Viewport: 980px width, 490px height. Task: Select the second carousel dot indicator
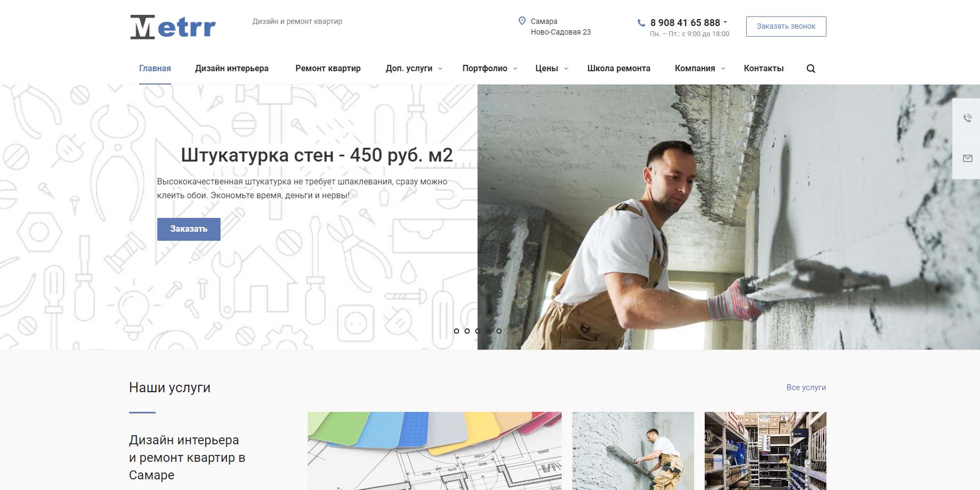467,331
